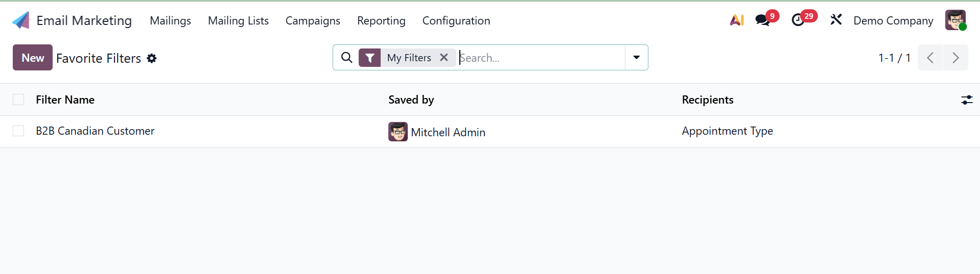Remove the My Filters facet

(x=444, y=58)
